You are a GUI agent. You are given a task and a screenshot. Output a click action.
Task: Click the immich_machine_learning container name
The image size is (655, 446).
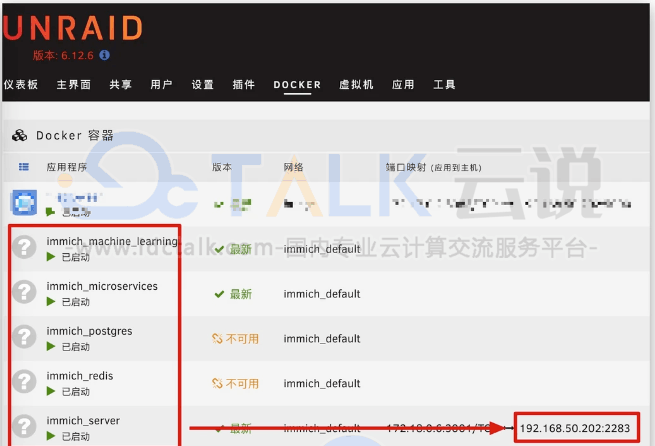[112, 241]
